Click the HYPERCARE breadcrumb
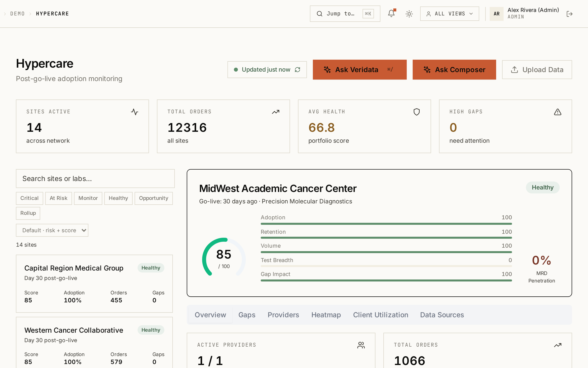Image resolution: width=588 pixels, height=368 pixels. coord(52,14)
